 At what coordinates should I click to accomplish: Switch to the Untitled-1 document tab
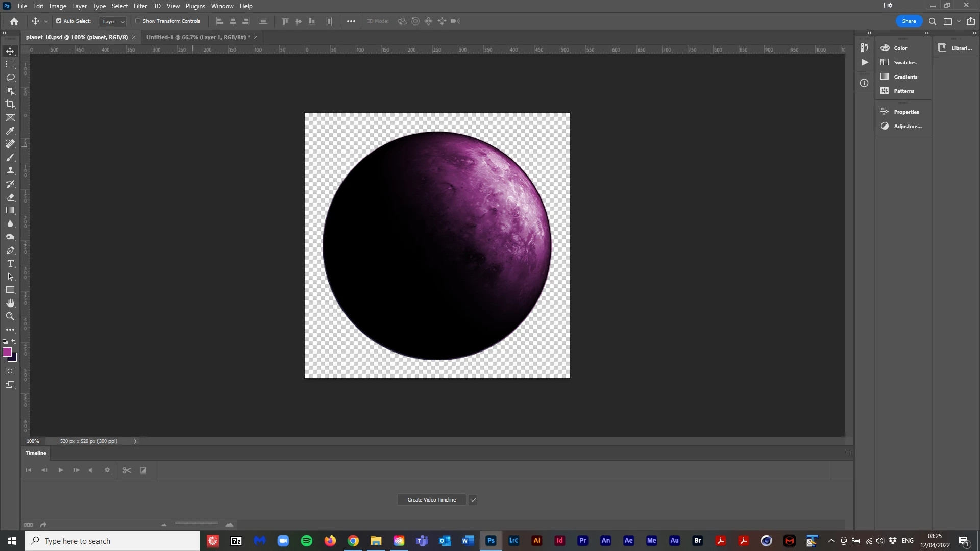(x=198, y=37)
